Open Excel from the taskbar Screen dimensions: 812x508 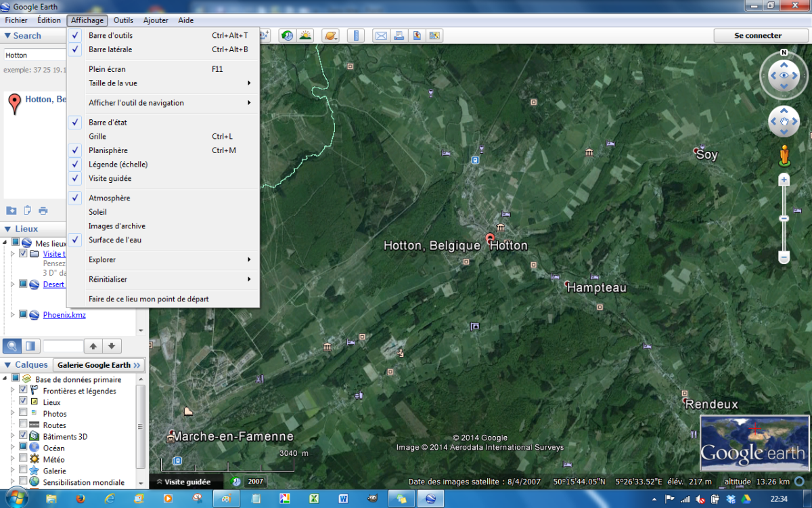(x=314, y=499)
